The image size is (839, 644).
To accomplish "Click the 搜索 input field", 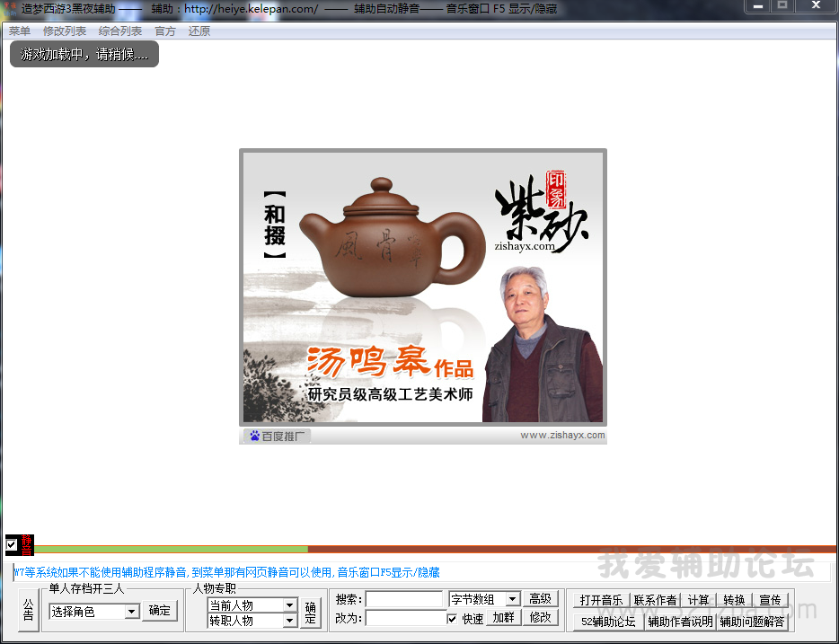I will 404,599.
